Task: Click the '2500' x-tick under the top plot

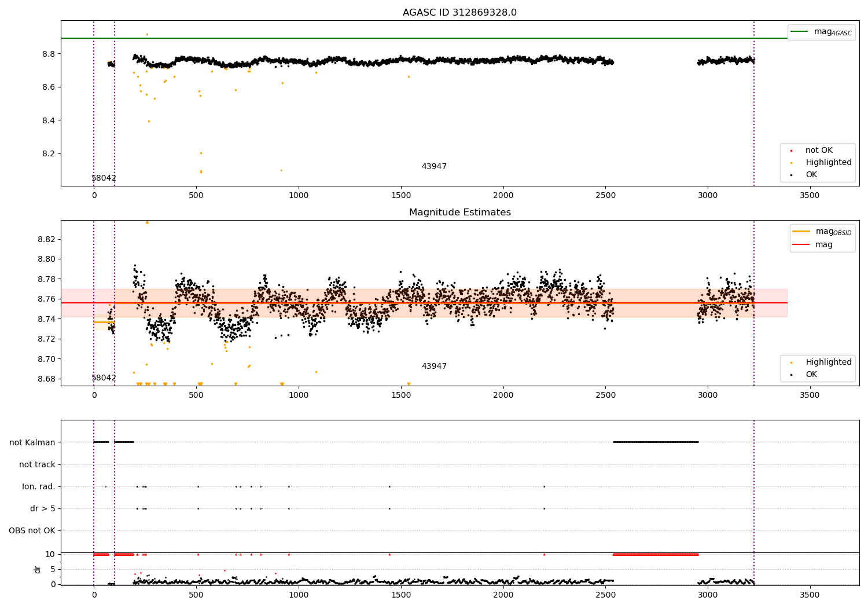Action: click(x=605, y=196)
